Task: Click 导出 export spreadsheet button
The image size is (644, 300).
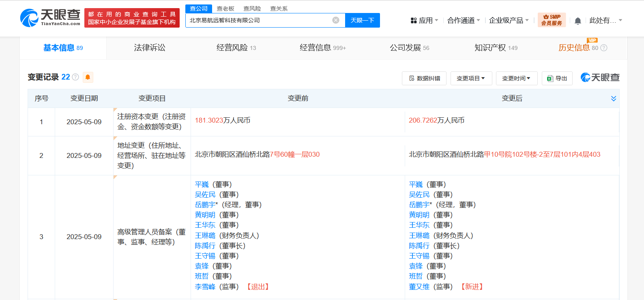Action: (x=557, y=78)
